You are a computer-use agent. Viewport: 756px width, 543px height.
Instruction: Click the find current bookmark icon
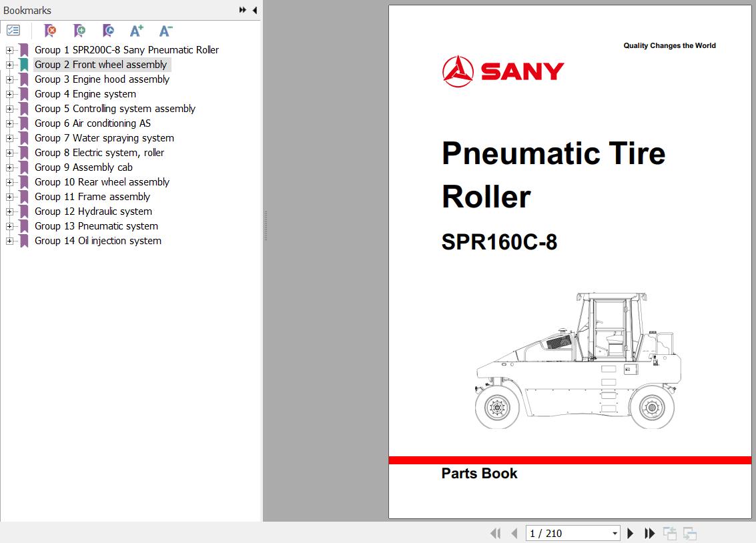109,31
